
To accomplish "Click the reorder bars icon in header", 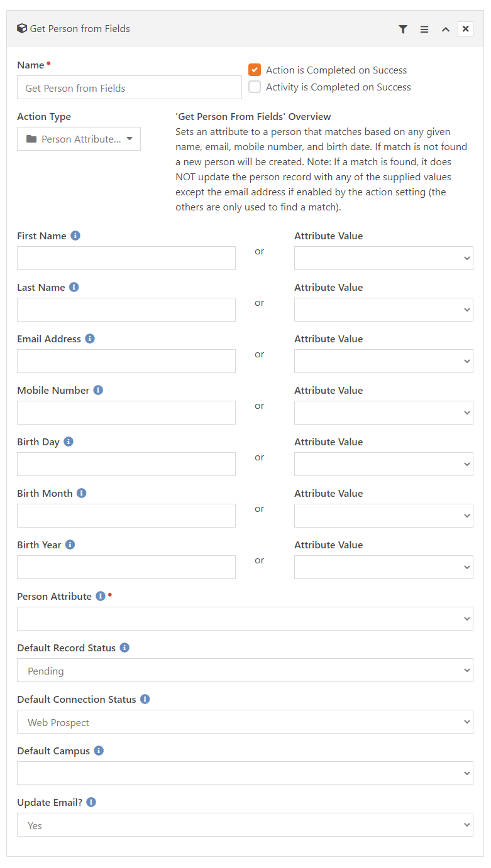I will pyautogui.click(x=424, y=30).
